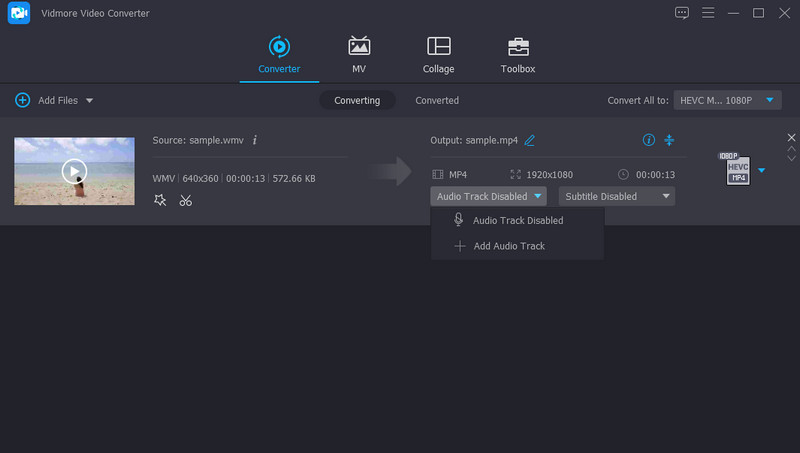Play the sample video thumbnail
The image size is (800, 453).
click(74, 171)
